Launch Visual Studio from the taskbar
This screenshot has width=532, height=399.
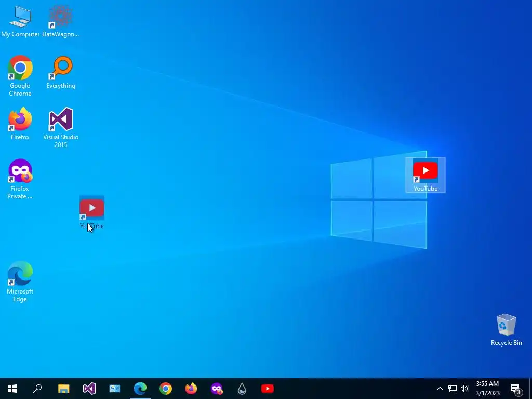pos(89,389)
